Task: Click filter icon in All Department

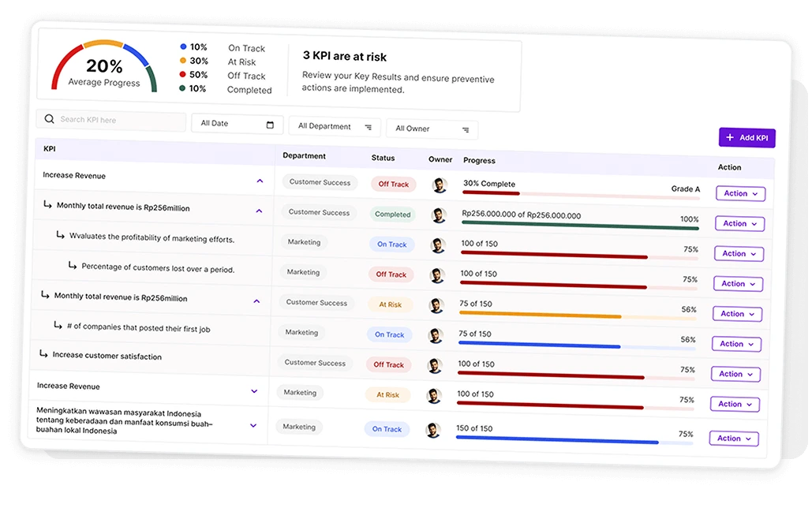Action: tap(368, 127)
